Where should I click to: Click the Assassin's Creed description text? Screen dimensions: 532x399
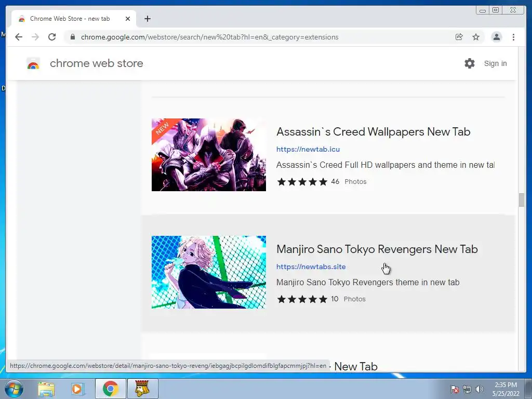[x=385, y=165]
